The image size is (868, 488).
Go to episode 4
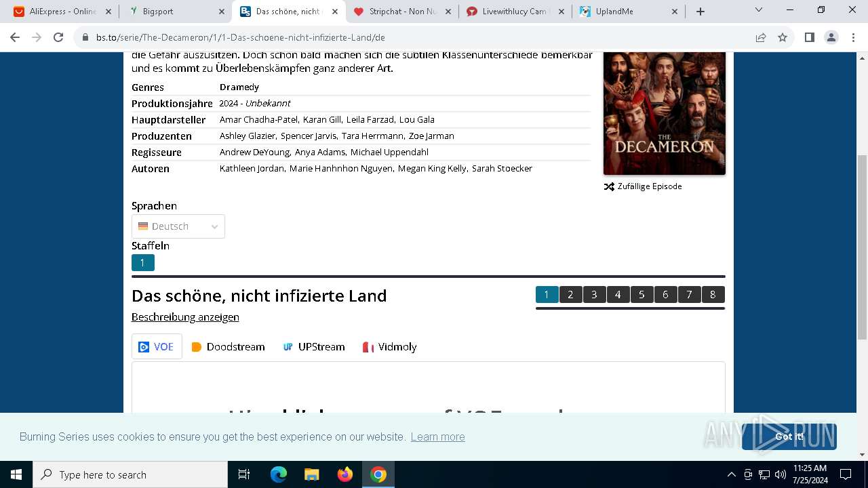pos(618,295)
